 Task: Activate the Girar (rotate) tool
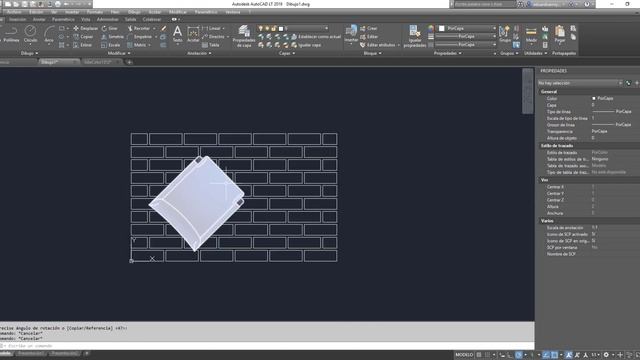point(109,28)
